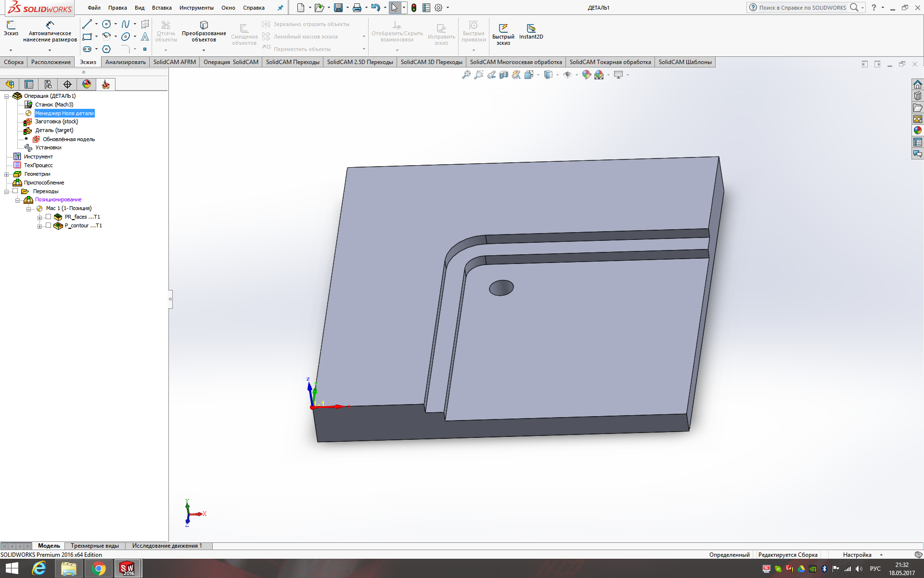Image resolution: width=924 pixels, height=578 pixels.
Task: Toggle the Переходы operations checkbox
Action: coord(15,191)
